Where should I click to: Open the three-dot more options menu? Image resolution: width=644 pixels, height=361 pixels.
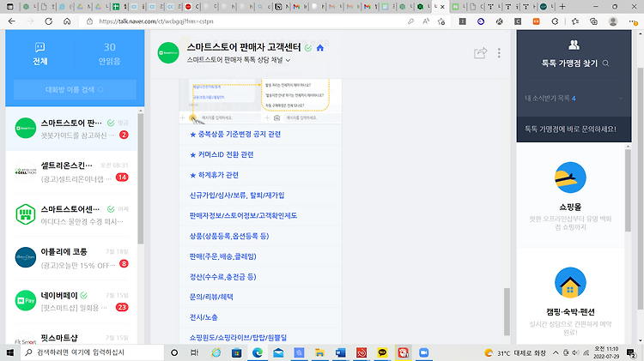point(499,53)
